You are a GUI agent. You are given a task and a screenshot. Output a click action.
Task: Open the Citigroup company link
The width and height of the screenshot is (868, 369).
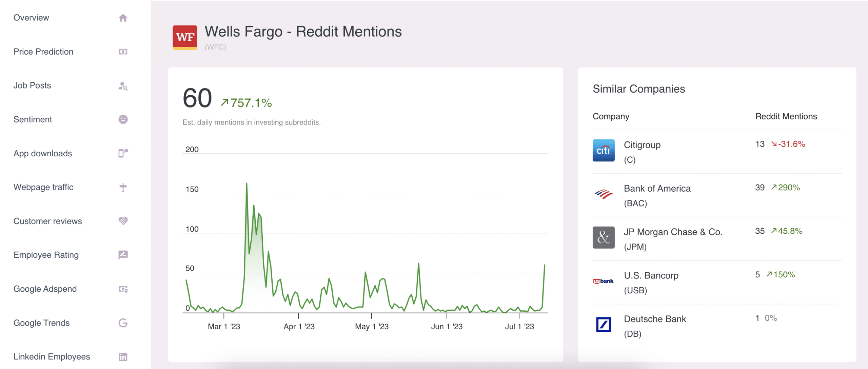coord(642,145)
